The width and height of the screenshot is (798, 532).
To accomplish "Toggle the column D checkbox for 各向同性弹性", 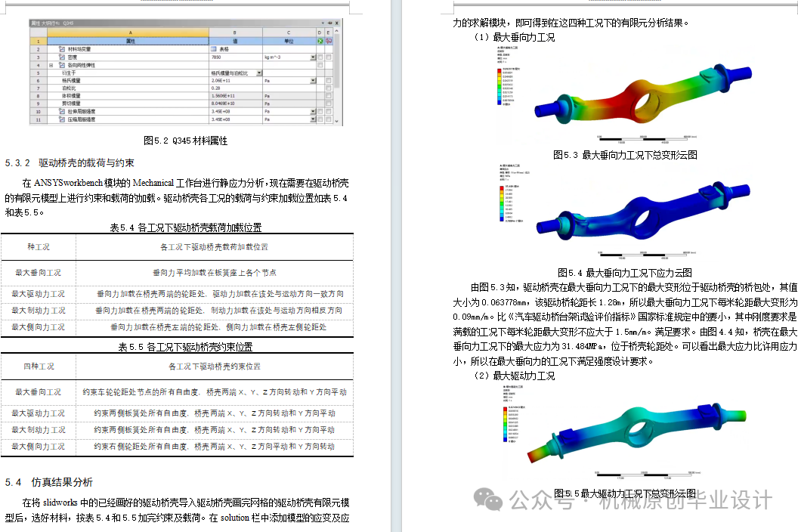I will point(320,65).
